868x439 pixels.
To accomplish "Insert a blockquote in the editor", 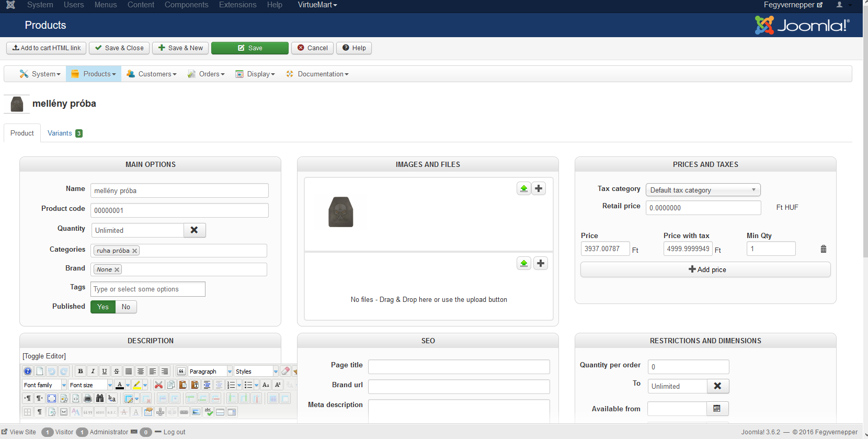I will (181, 371).
